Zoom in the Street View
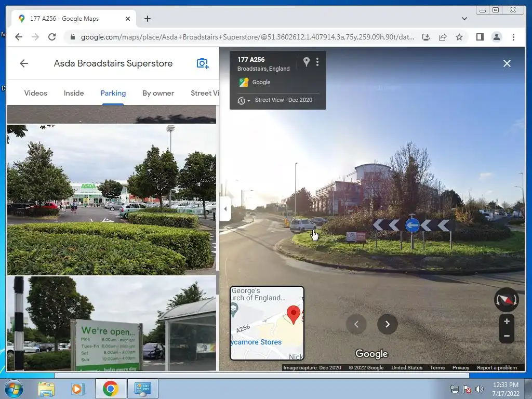The height and width of the screenshot is (399, 532). tap(507, 321)
